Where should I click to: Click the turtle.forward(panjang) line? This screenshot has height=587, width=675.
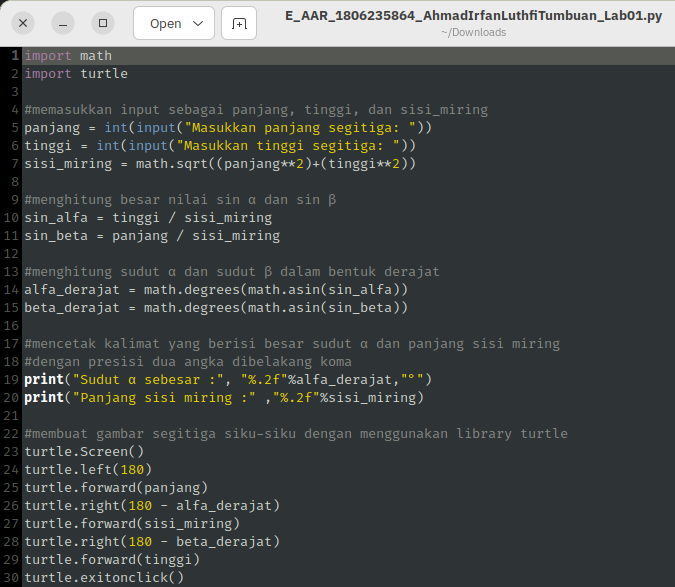point(116,488)
